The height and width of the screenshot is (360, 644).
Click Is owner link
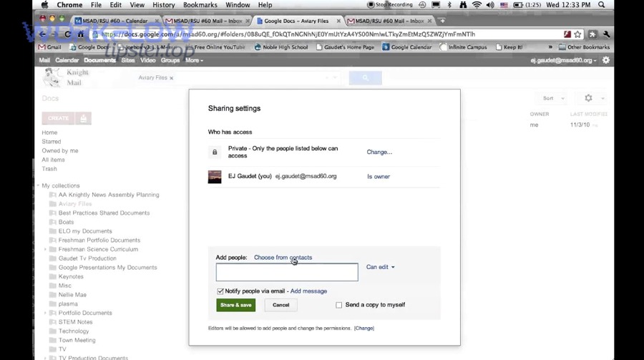pyautogui.click(x=379, y=177)
